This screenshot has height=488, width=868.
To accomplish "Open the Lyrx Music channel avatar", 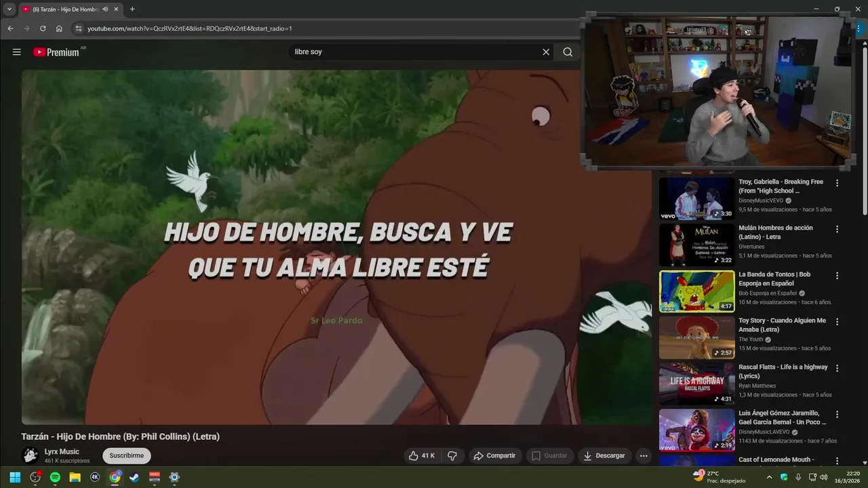I will click(30, 455).
